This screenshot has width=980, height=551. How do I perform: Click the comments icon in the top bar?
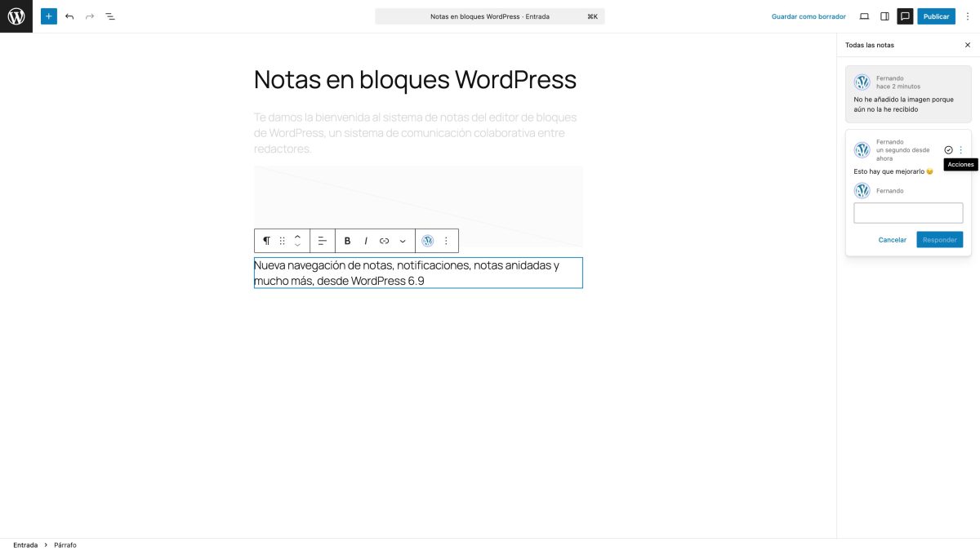[x=905, y=16]
